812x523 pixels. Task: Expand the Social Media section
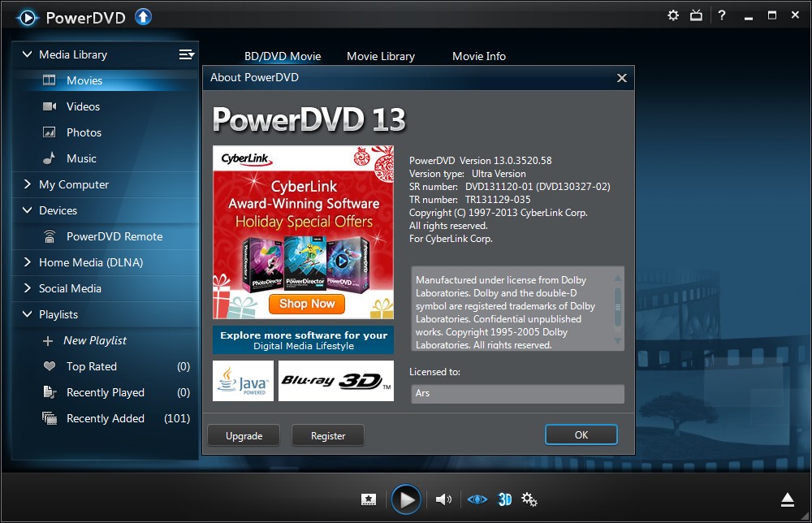[27, 288]
